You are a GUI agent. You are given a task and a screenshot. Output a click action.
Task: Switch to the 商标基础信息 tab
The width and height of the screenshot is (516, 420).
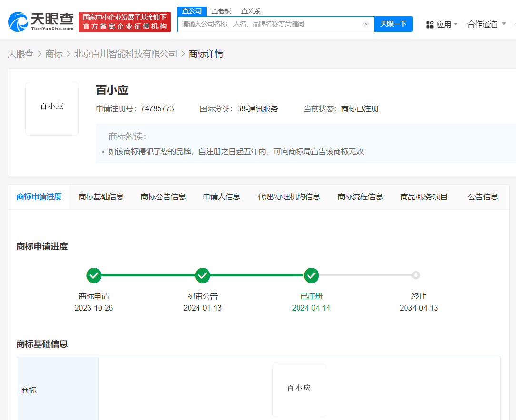click(x=101, y=196)
